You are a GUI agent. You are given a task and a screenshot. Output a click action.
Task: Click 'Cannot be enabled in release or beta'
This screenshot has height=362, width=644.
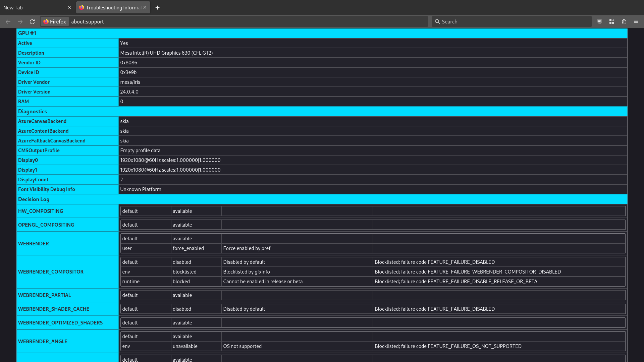263,282
